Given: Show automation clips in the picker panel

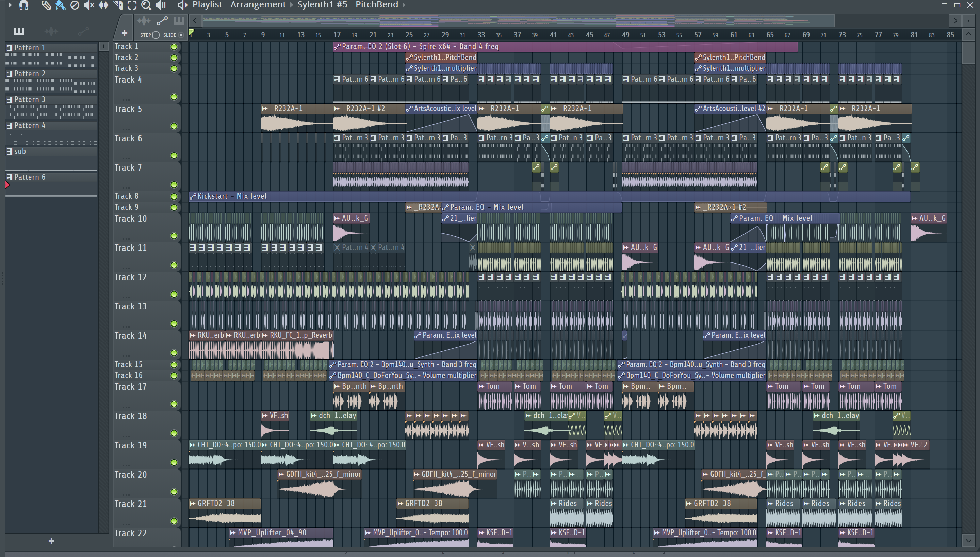Looking at the screenshot, I should coord(83,31).
